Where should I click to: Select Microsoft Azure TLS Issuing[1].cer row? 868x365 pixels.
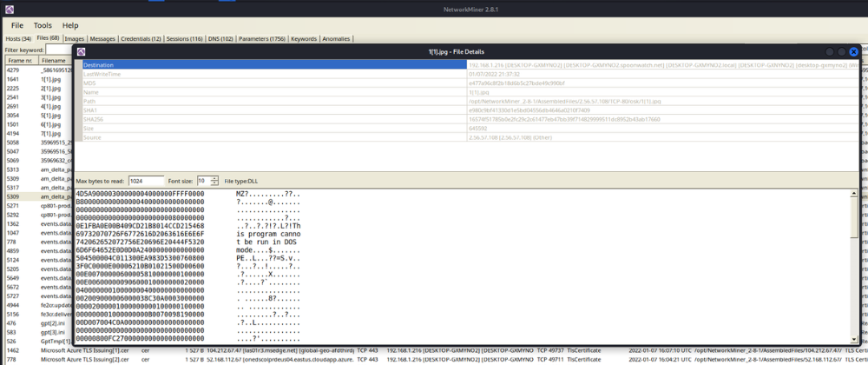(434, 350)
